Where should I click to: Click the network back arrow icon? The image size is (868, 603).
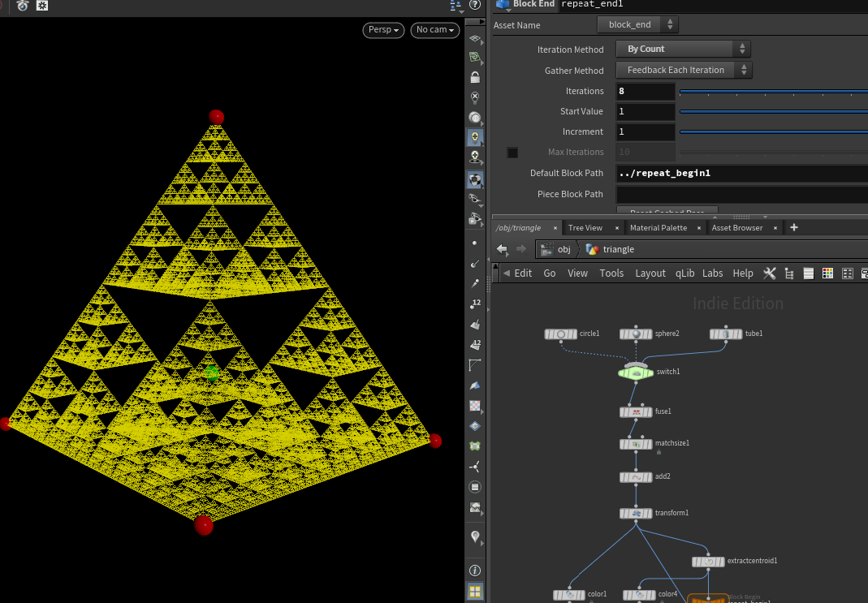503,249
